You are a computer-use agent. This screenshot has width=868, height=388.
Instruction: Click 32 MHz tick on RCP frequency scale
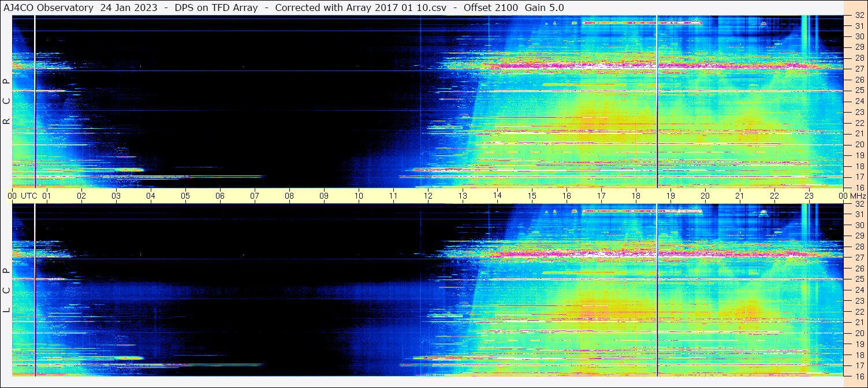(x=859, y=16)
